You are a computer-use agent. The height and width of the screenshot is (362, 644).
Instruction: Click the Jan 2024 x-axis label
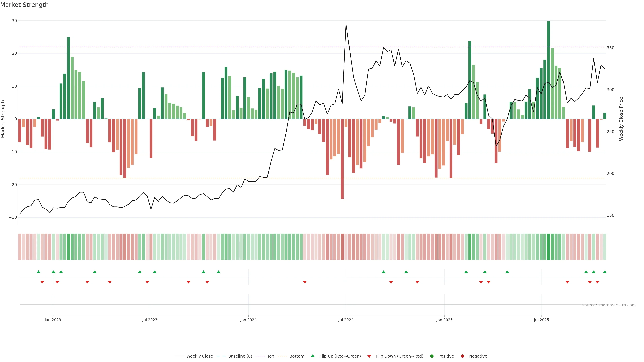coord(248,320)
